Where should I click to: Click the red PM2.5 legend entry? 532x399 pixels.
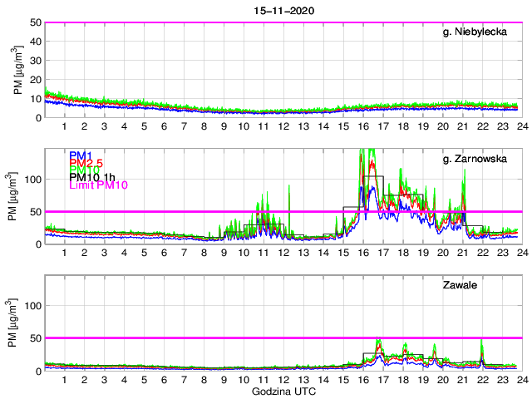point(86,162)
